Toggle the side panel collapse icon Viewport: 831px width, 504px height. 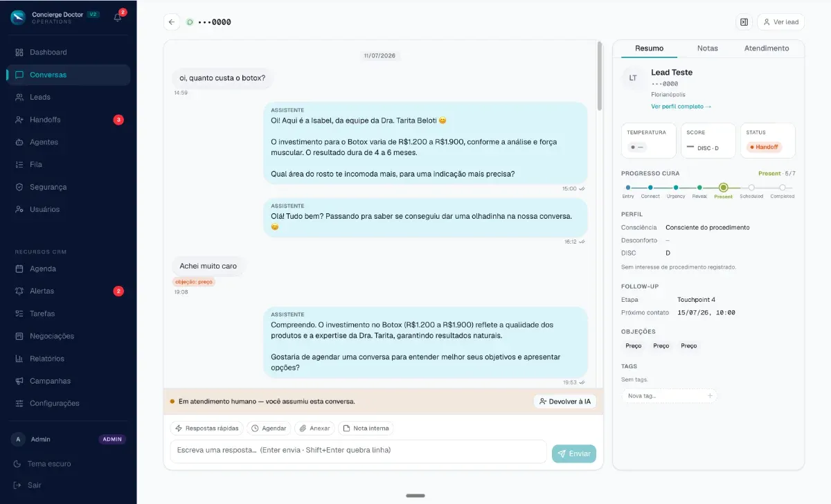(744, 22)
